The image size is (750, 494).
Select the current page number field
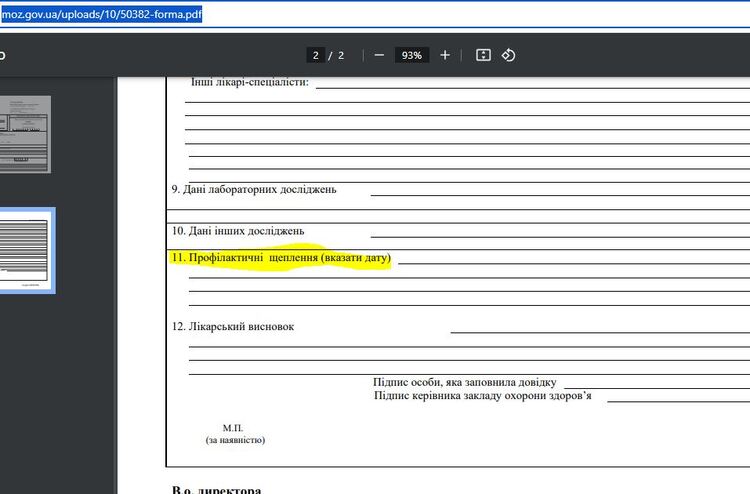315,55
